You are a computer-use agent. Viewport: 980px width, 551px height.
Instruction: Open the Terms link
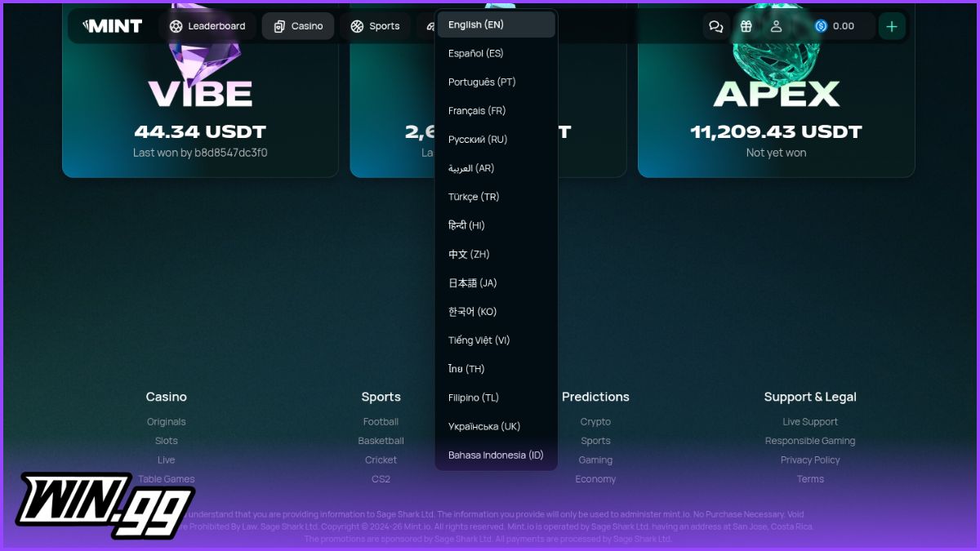coord(810,479)
